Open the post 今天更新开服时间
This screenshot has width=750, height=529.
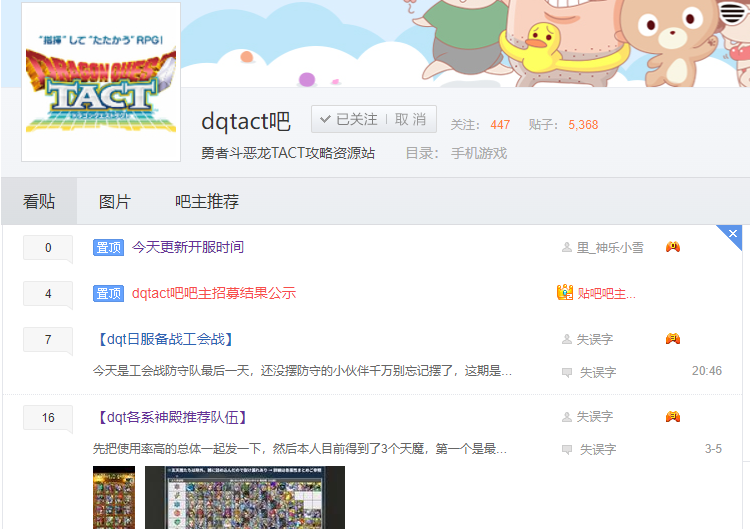coord(188,247)
